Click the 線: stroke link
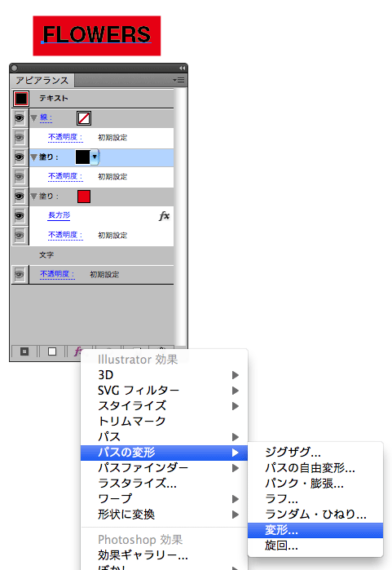Viewport: 392px width, 570px height. 46,117
